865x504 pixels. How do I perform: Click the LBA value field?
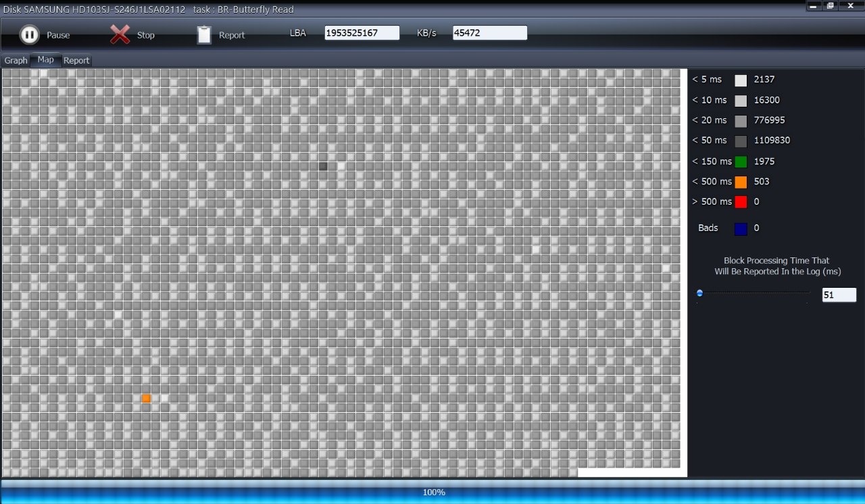tap(362, 32)
